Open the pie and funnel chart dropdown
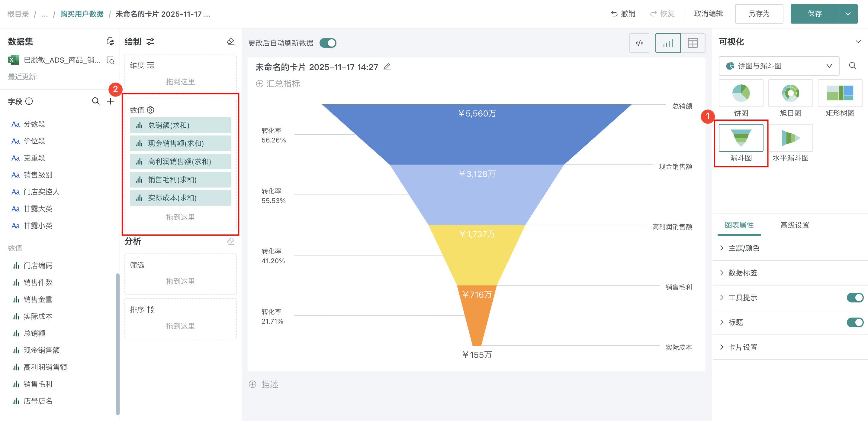This screenshot has width=868, height=421. pos(779,66)
